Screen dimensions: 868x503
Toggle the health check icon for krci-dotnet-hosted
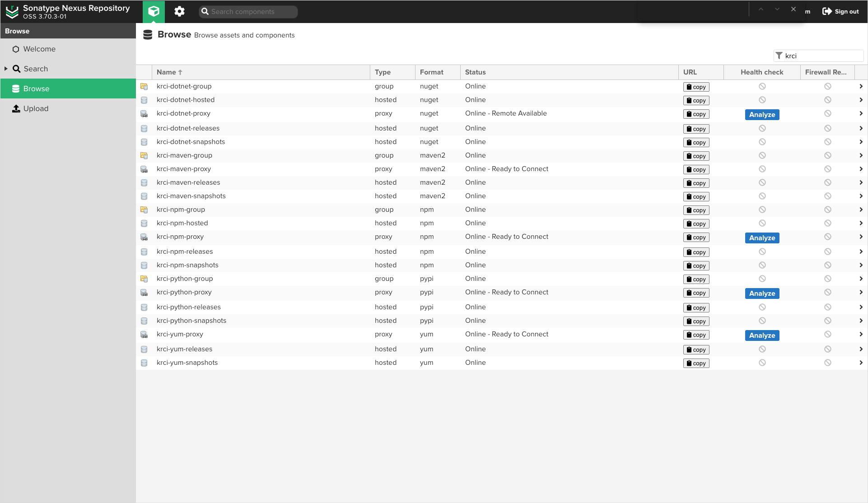pos(762,100)
